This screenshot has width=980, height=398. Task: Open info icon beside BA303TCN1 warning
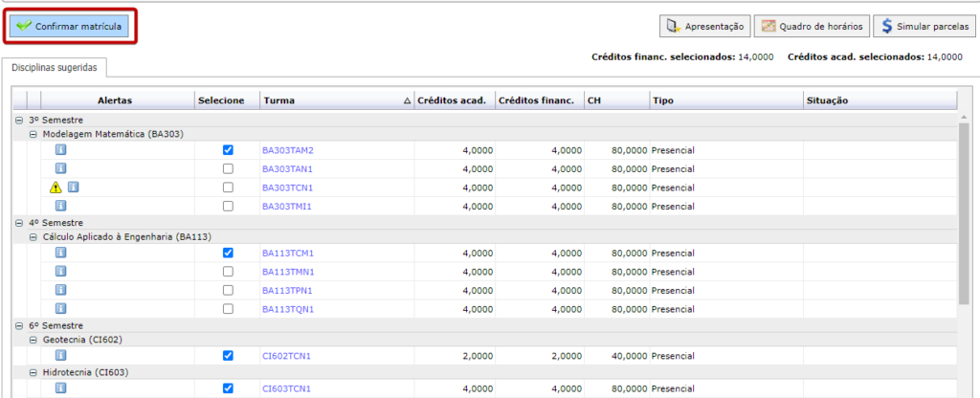point(73,187)
